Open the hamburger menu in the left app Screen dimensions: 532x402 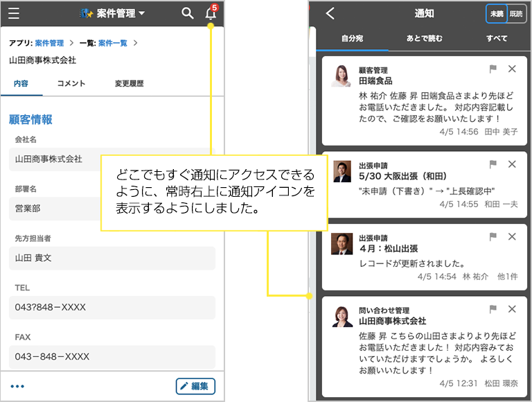tap(14, 13)
